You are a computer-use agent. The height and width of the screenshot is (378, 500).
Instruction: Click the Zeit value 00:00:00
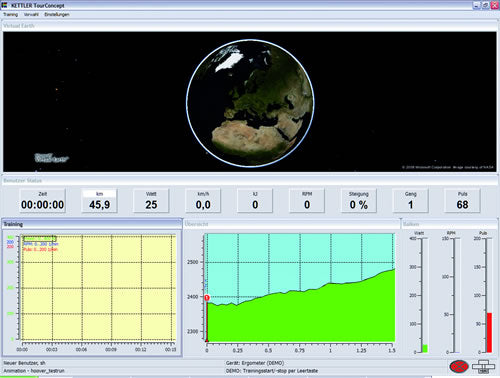point(42,205)
